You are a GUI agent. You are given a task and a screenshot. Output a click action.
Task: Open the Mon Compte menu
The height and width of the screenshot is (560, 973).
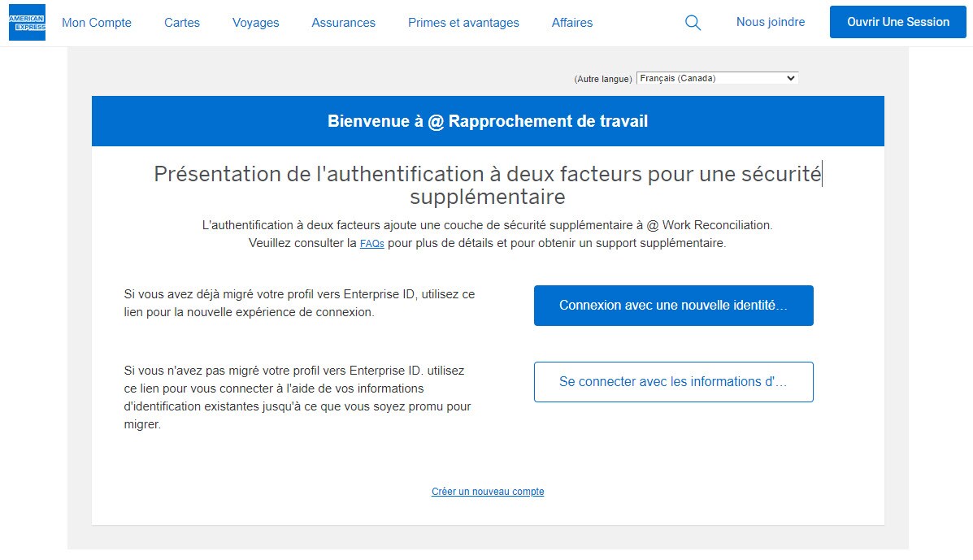[97, 23]
